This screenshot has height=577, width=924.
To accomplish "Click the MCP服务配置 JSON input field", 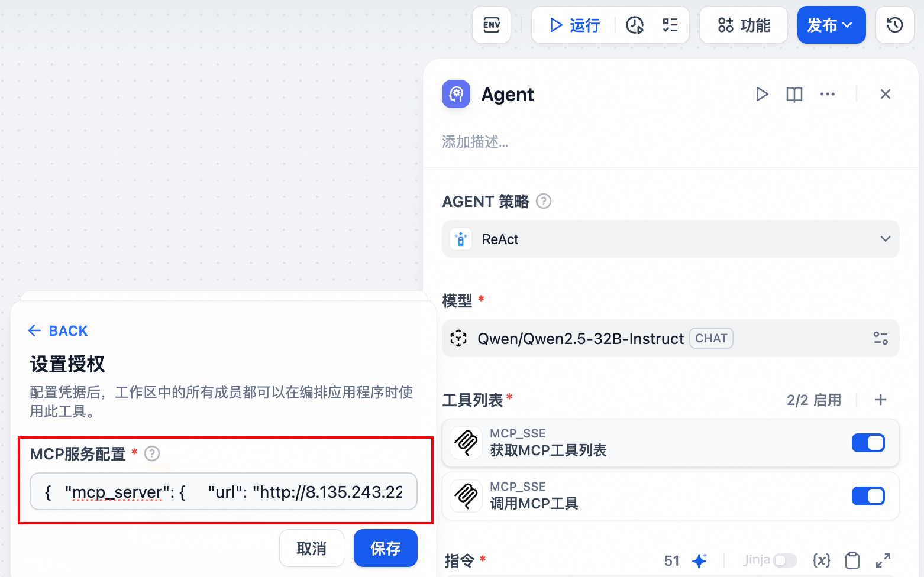I will coord(224,491).
